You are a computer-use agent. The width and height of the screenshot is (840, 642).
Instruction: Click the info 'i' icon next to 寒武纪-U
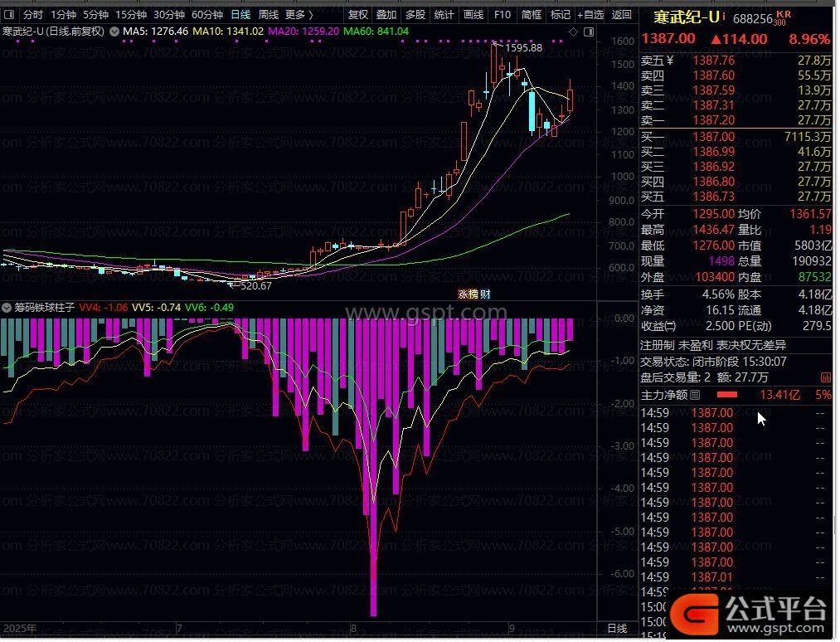(x=723, y=17)
